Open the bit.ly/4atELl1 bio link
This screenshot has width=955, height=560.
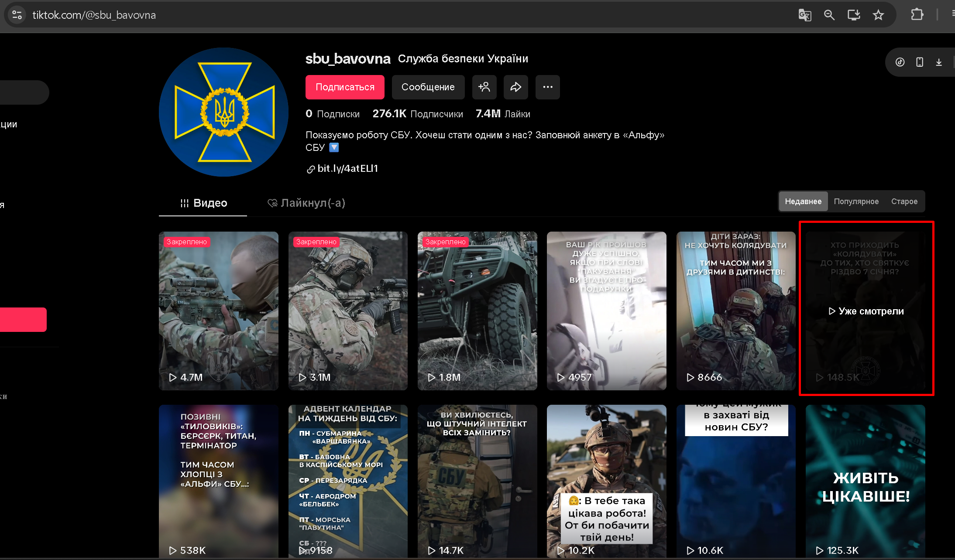[347, 169]
